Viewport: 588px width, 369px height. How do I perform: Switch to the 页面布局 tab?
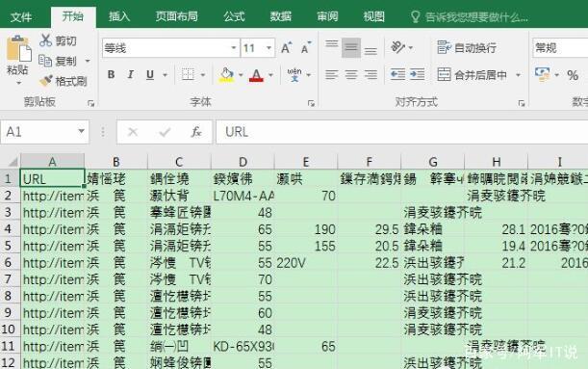177,16
